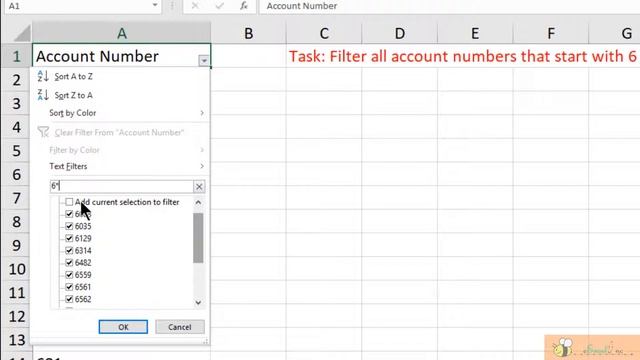Select column E header
Viewport: 640px width, 360px height.
[x=475, y=33]
